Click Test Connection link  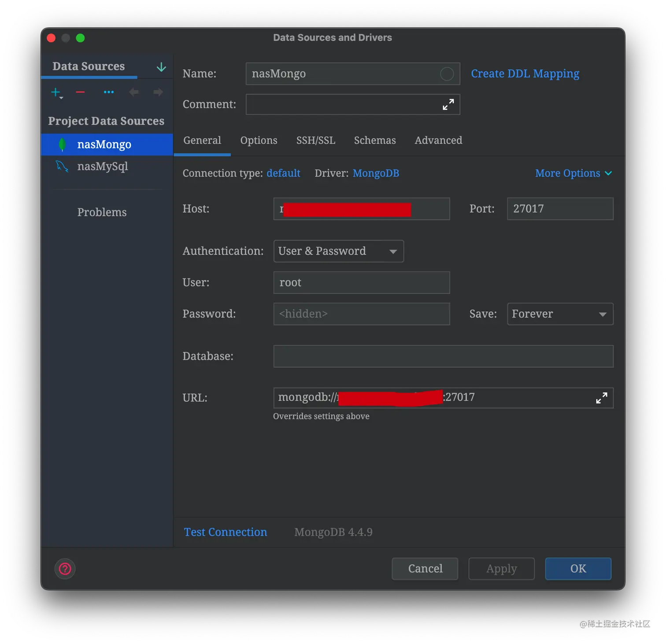pos(226,532)
